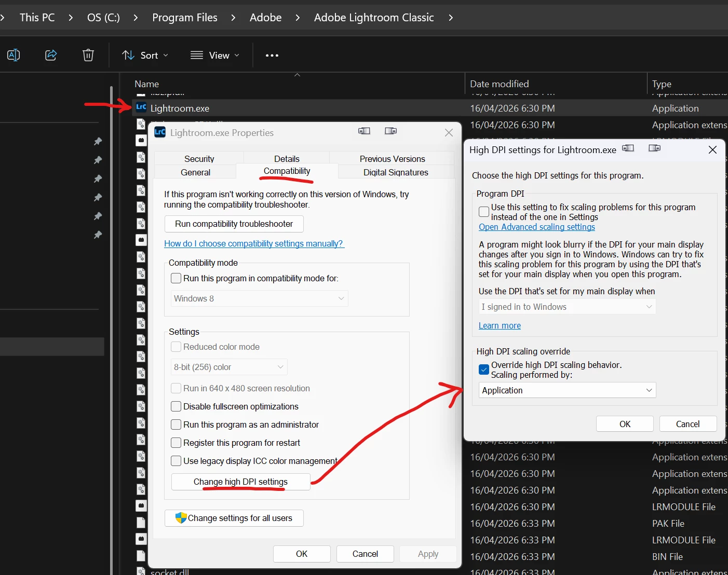Click the Share icon in Explorer toolbar
Screen dimensions: 728x575
coord(51,55)
